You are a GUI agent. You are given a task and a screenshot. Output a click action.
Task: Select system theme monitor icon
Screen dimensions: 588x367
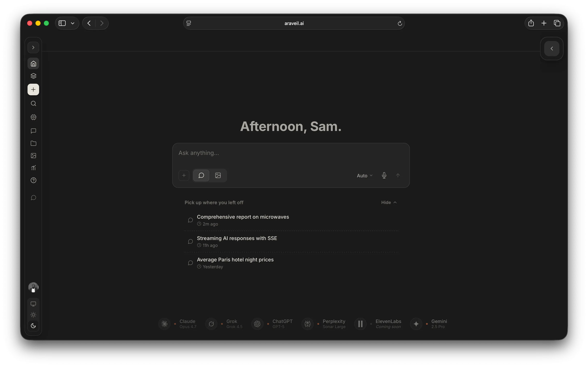[x=33, y=304]
